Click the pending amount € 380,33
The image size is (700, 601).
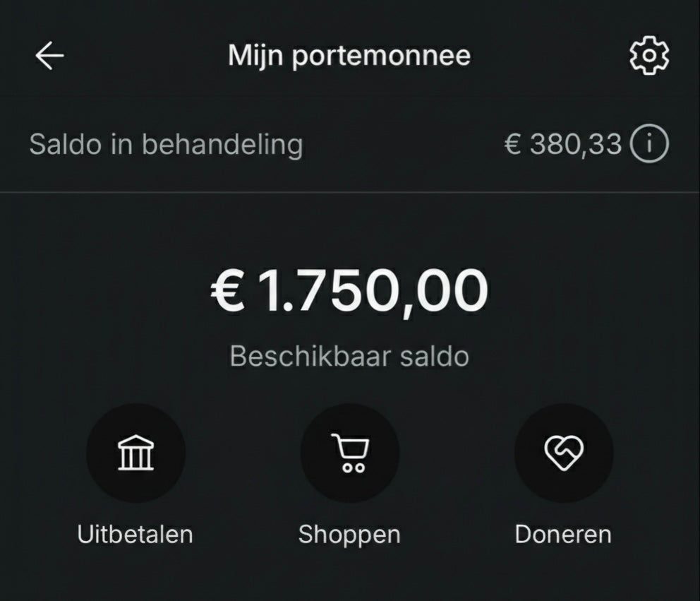tap(564, 145)
